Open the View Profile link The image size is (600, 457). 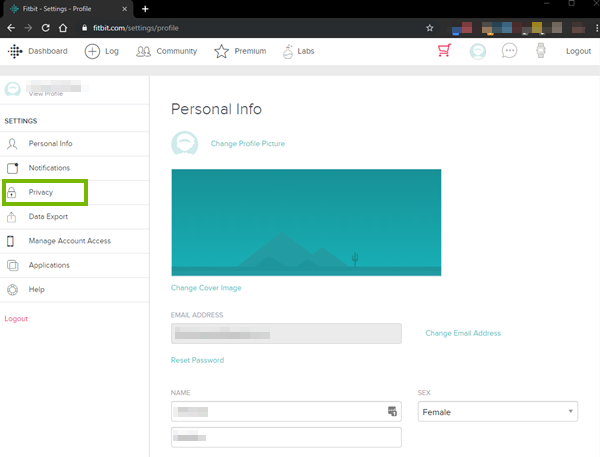tap(46, 94)
